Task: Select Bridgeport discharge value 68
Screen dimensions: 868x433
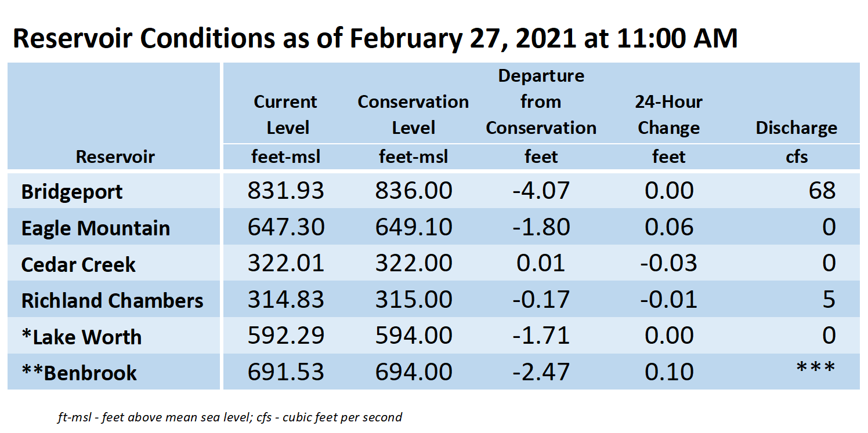Action: click(x=823, y=191)
